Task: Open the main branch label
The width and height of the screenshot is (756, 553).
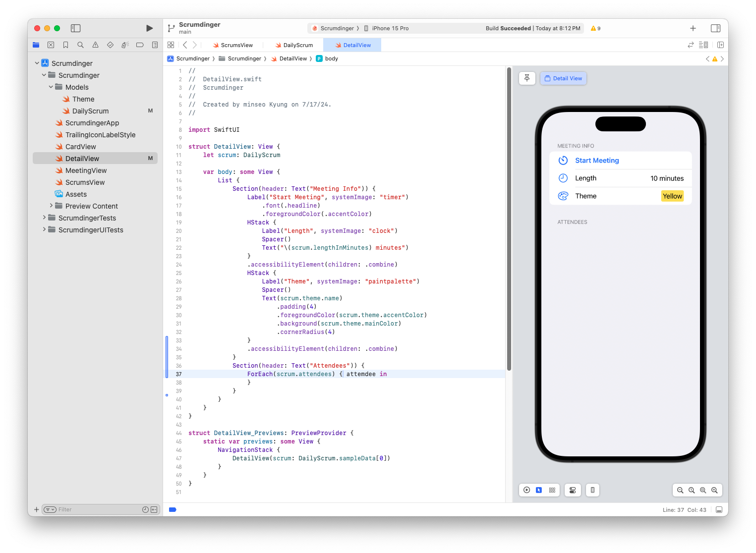Action: [x=185, y=32]
